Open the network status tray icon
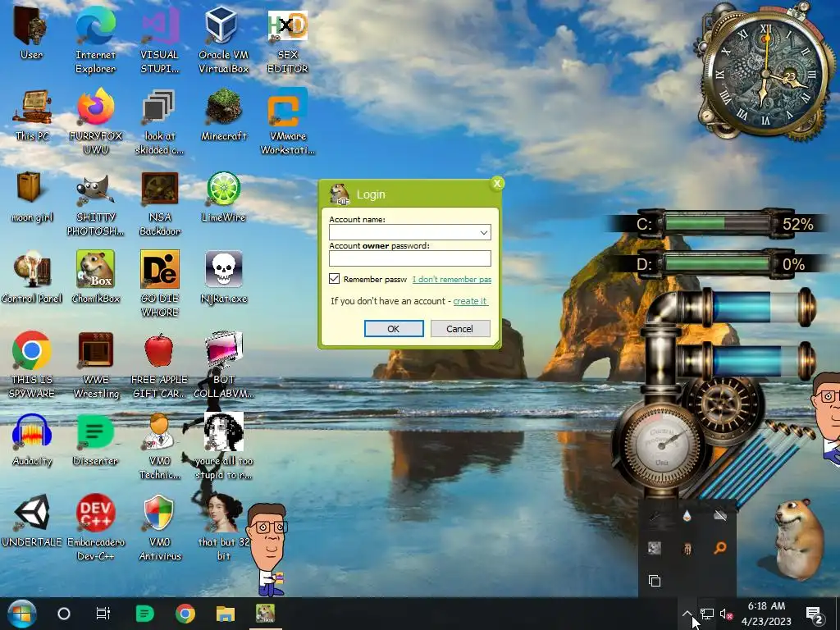 [x=706, y=614]
